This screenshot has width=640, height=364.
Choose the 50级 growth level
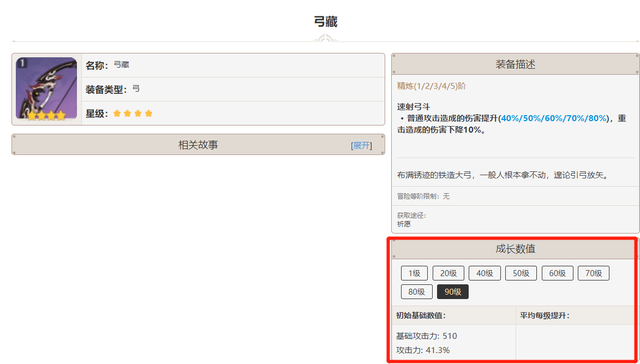tap(521, 273)
